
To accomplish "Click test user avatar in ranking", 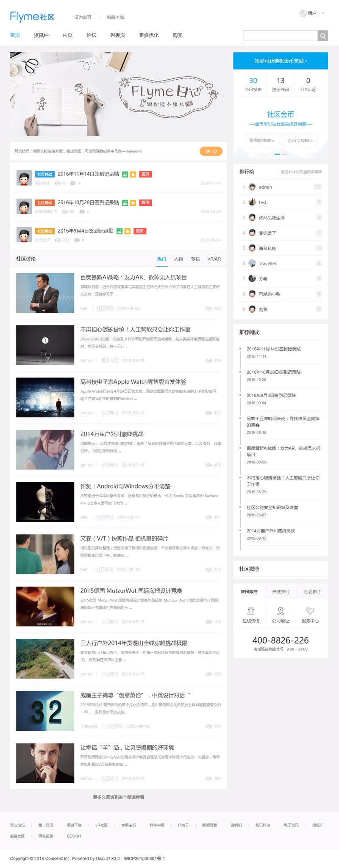I will tap(252, 202).
